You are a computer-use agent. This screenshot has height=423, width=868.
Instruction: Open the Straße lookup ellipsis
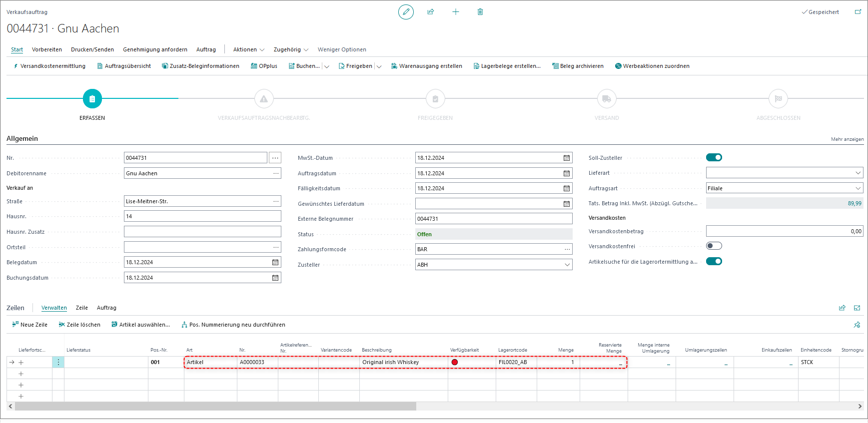(x=276, y=201)
